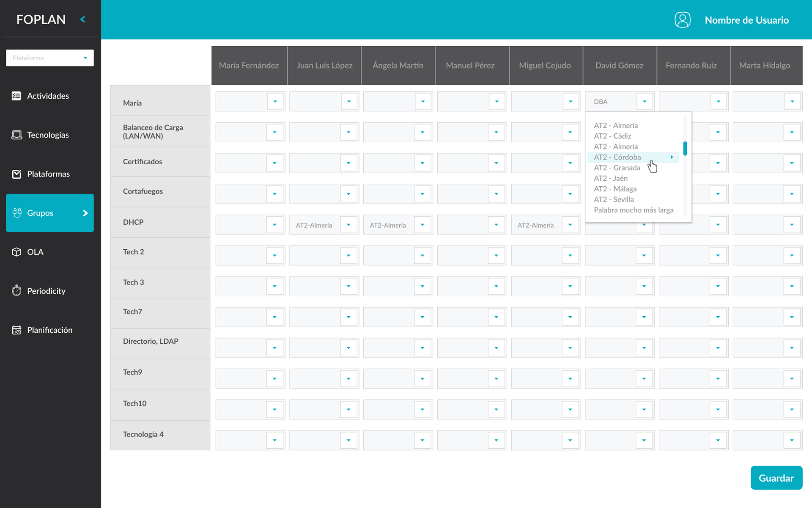Screen dimensions: 812x508
Task: Click the user profile avatar icon
Action: (x=682, y=20)
